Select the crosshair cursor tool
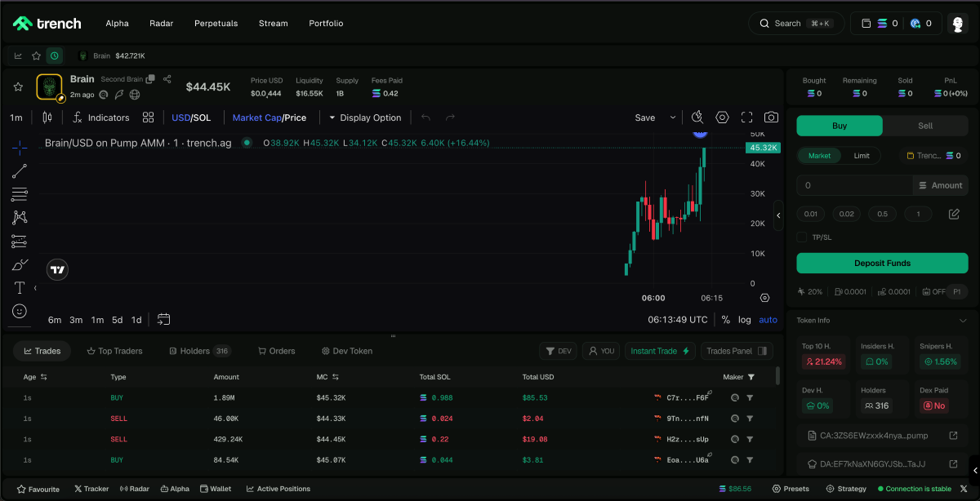The width and height of the screenshot is (980, 501). [x=20, y=147]
